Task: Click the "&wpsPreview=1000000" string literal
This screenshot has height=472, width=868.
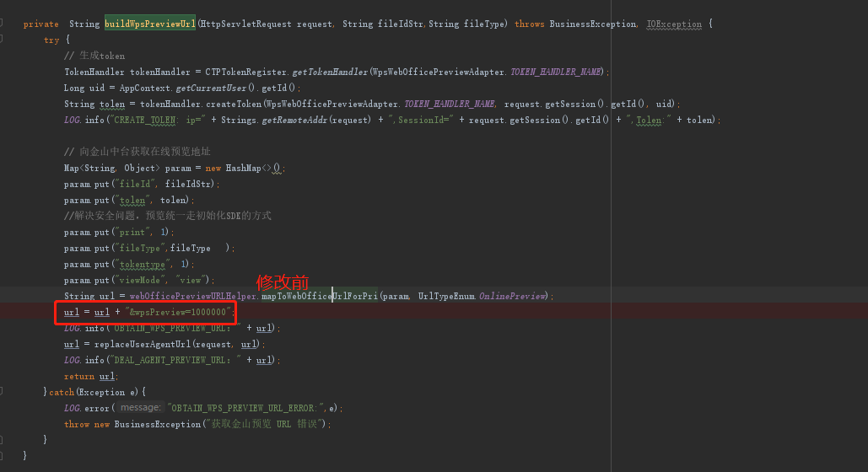Action: tap(177, 313)
